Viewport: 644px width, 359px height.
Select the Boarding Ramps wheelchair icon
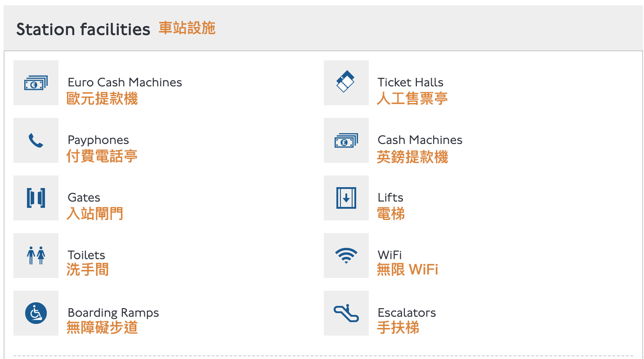pyautogui.click(x=36, y=313)
